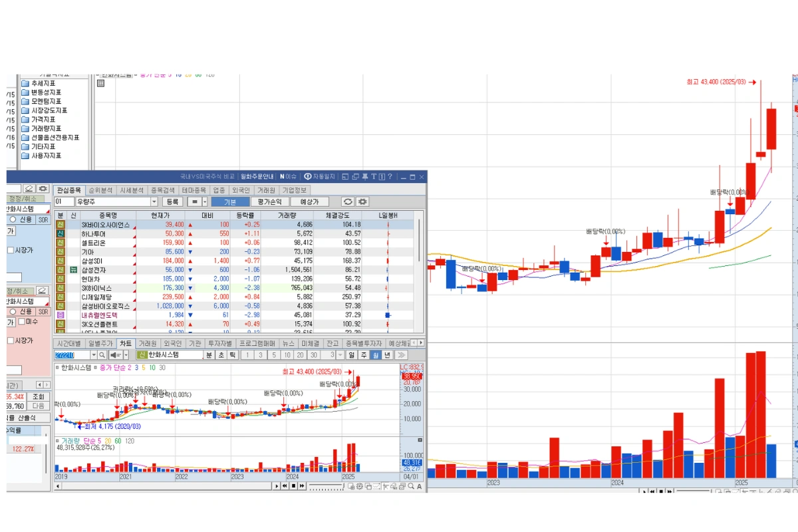Click the stock code search magnifier icon
The height and width of the screenshot is (532, 798).
[x=103, y=355]
